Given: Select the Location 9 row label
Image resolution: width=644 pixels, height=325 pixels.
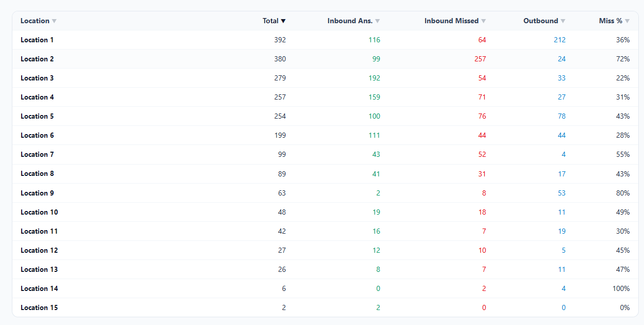Looking at the screenshot, I should tap(37, 193).
